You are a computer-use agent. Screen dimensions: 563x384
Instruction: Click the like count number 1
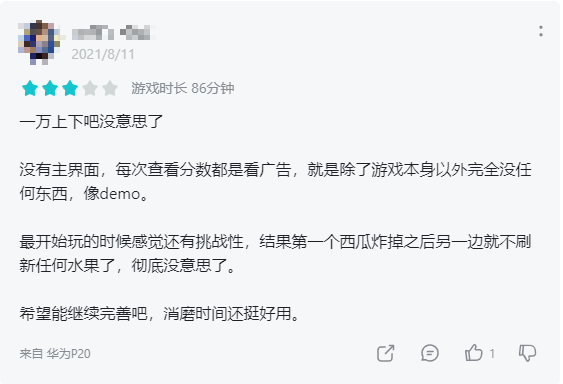tap(492, 354)
